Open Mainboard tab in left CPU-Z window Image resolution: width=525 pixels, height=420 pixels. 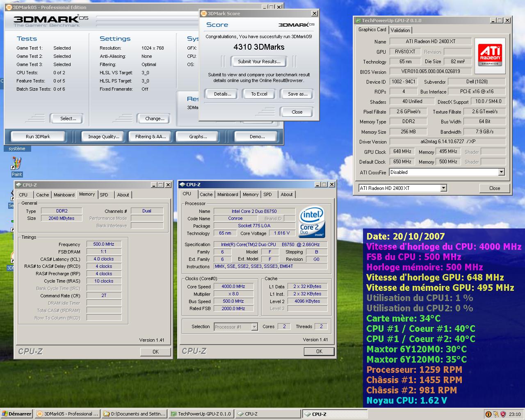click(64, 195)
